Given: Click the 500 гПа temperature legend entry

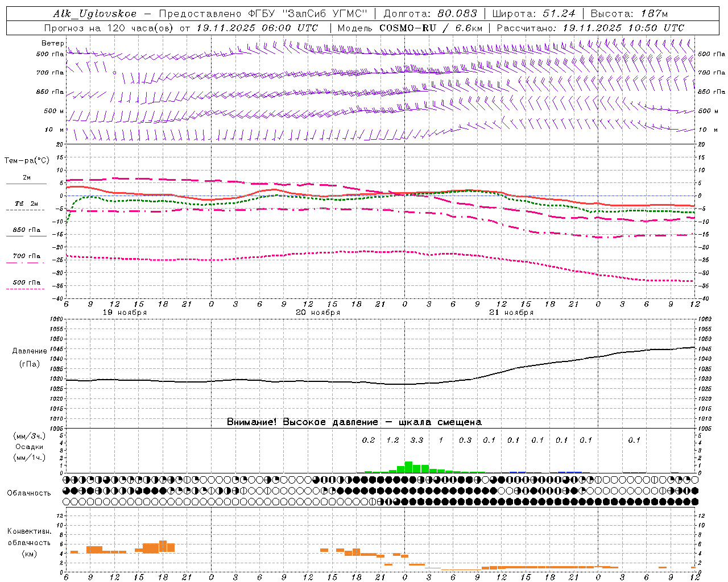Looking at the screenshot, I should coord(26,282).
